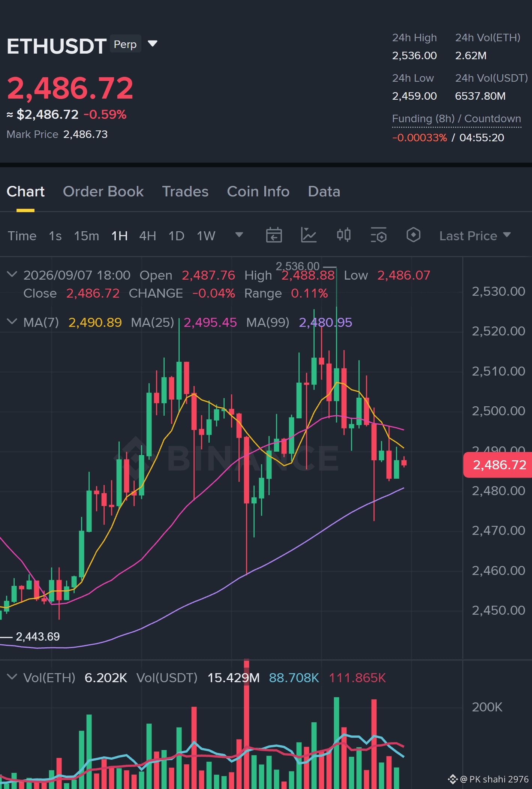
Task: Select the candlestick chart style icon
Action: 343,235
